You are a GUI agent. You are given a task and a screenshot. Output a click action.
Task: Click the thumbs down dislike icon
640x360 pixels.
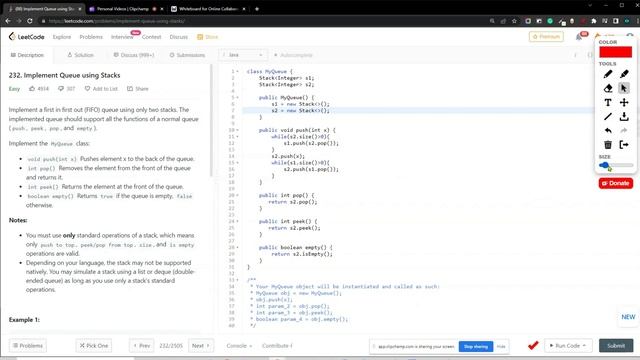pos(61,89)
